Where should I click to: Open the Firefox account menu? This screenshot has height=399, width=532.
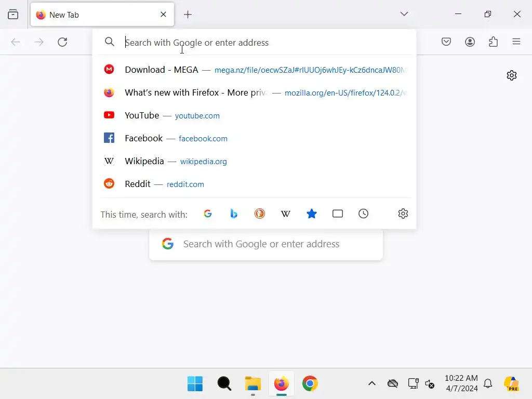pos(470,42)
